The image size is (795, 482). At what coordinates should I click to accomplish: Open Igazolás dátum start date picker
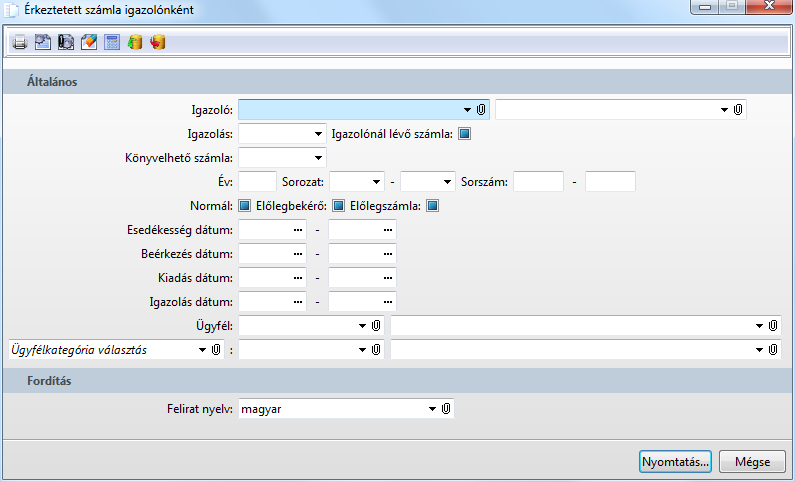[298, 302]
